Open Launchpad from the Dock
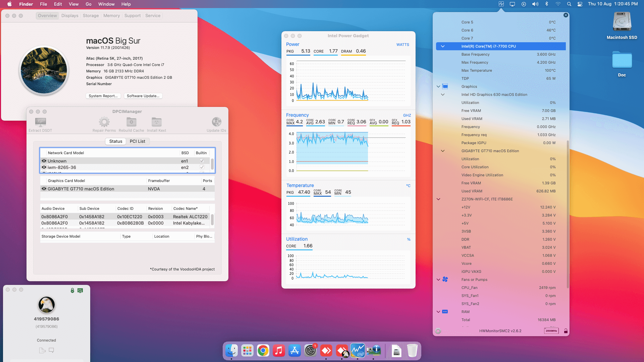This screenshot has width=644, height=362. (x=247, y=351)
